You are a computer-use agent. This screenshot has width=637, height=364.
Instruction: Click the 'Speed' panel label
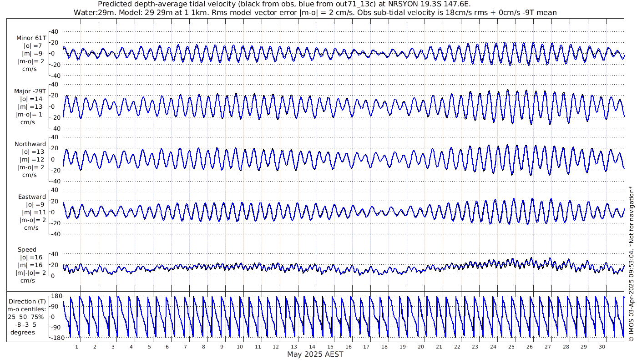click(x=27, y=250)
